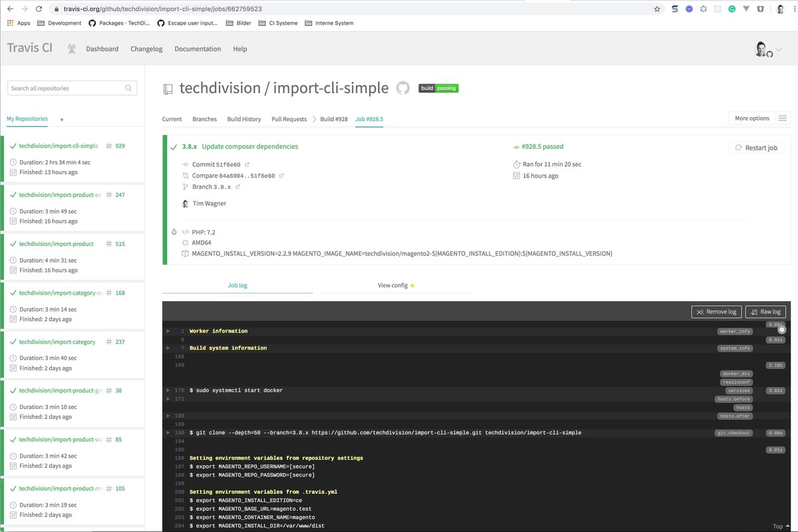
Task: Open Documentation in the top navigation
Action: [198, 49]
